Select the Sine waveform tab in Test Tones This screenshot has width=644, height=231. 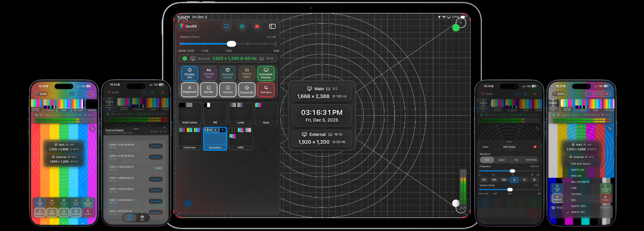pyautogui.click(x=487, y=159)
